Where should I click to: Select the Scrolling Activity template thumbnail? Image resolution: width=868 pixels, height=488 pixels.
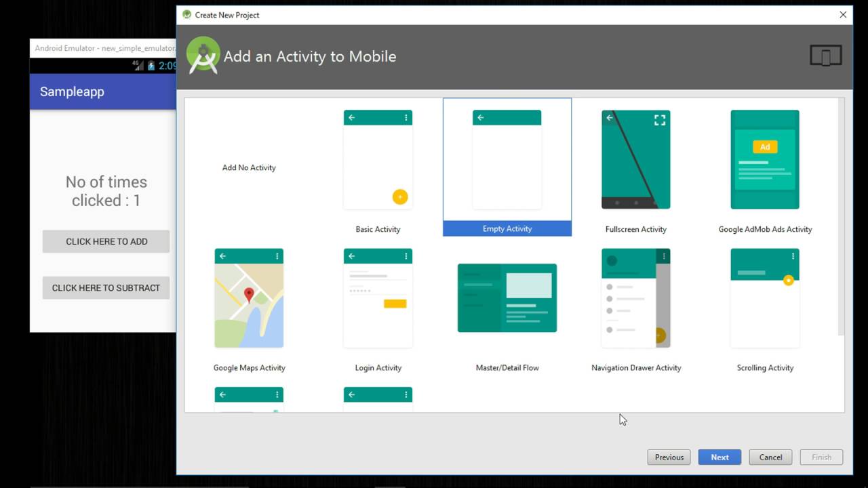(x=765, y=298)
